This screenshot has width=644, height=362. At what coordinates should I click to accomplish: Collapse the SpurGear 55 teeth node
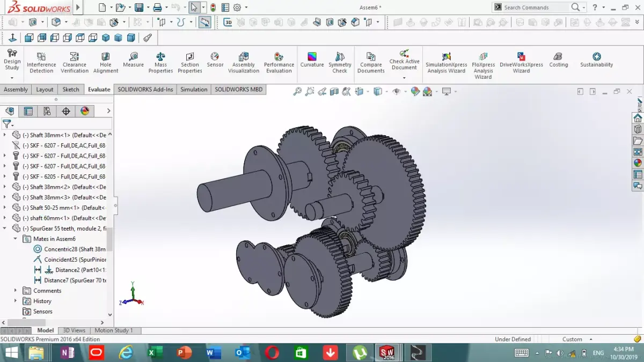click(x=5, y=228)
